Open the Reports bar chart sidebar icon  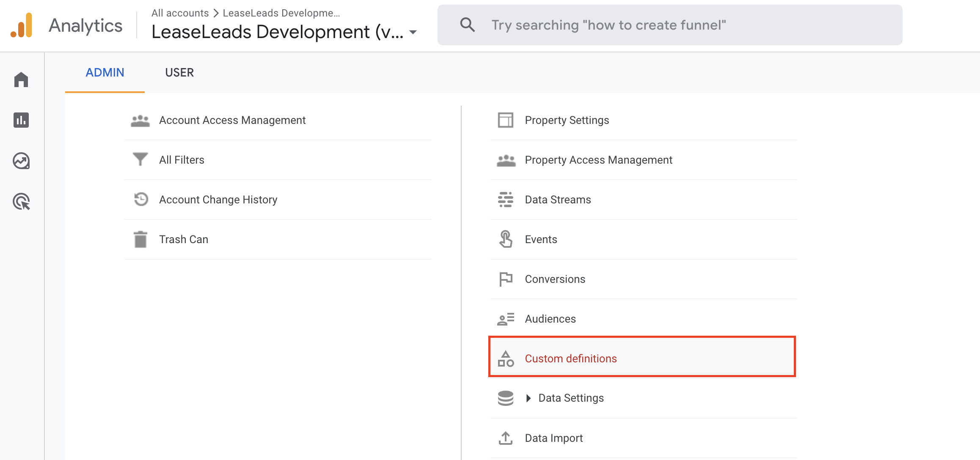click(21, 120)
